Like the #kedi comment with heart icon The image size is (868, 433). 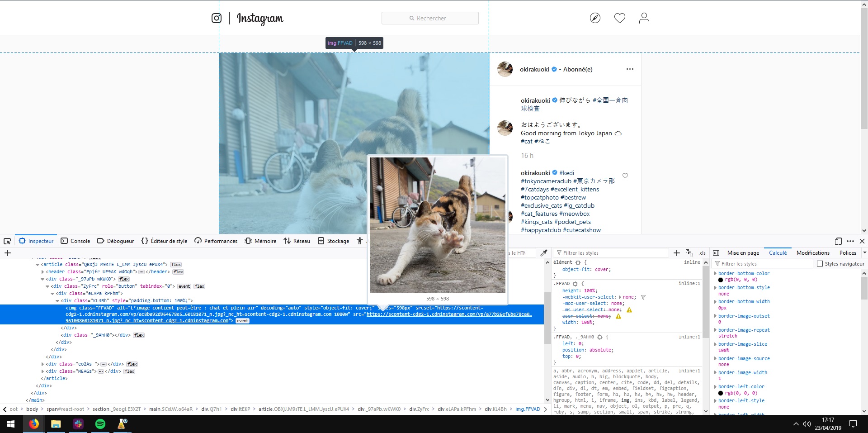coord(625,176)
